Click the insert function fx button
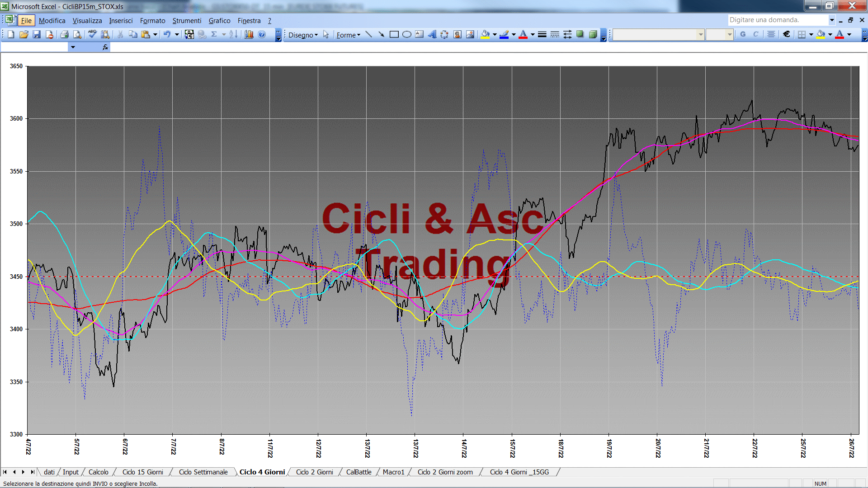868x488 pixels. point(105,47)
